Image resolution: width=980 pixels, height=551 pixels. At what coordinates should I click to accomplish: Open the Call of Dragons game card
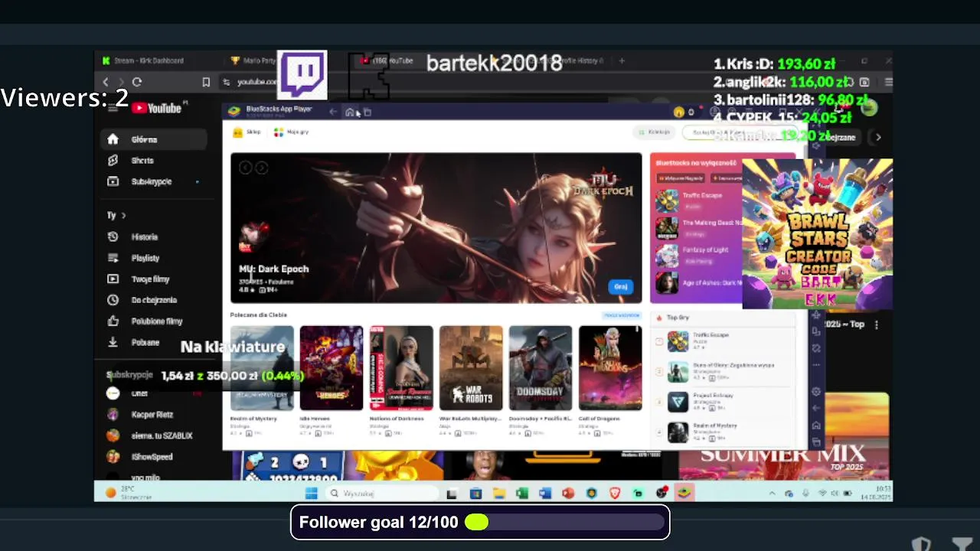[610, 368]
